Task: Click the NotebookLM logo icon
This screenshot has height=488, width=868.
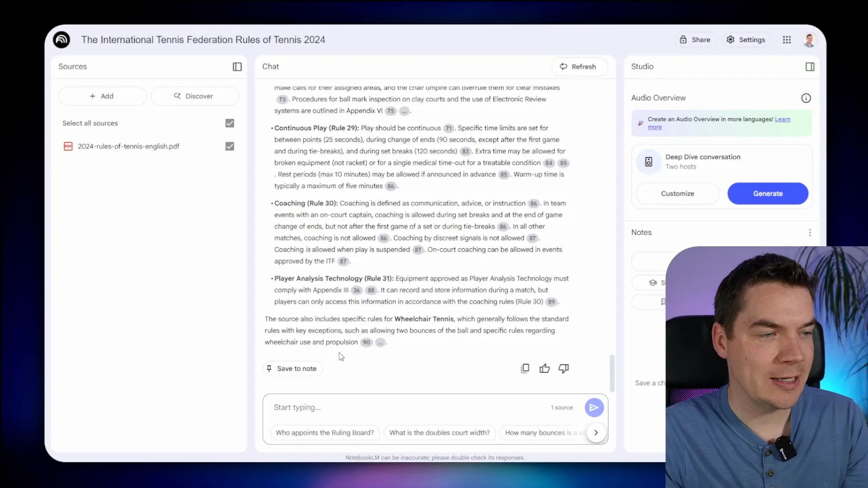Action: [61, 40]
